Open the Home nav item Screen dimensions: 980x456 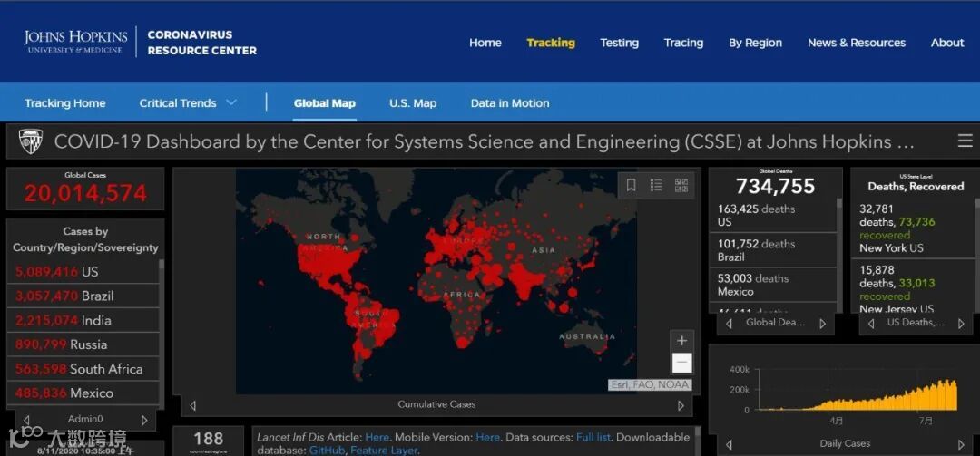pyautogui.click(x=485, y=43)
